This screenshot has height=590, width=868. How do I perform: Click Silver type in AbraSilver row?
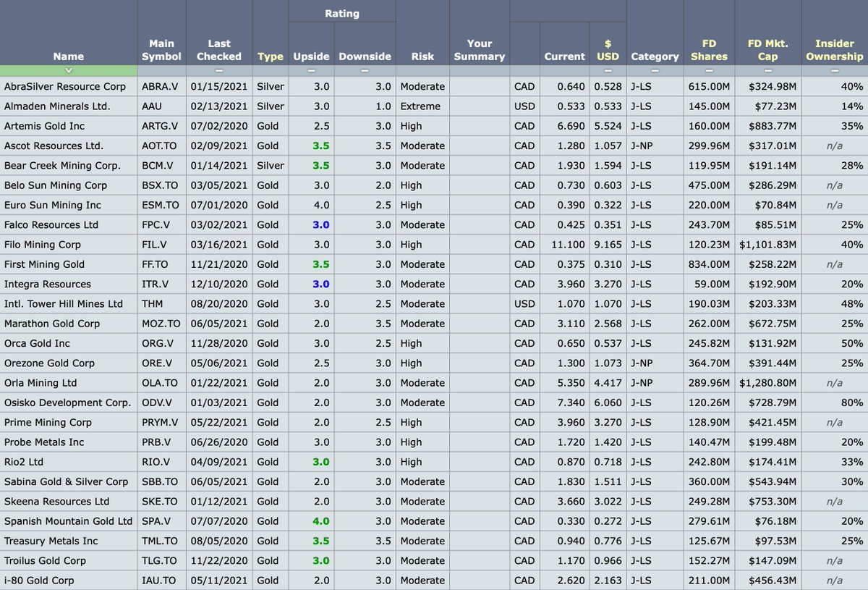[271, 86]
